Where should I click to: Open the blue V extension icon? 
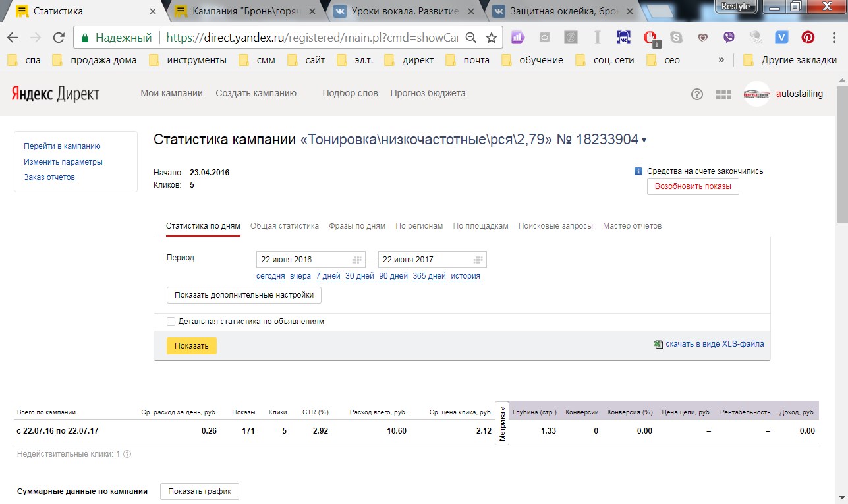(781, 38)
